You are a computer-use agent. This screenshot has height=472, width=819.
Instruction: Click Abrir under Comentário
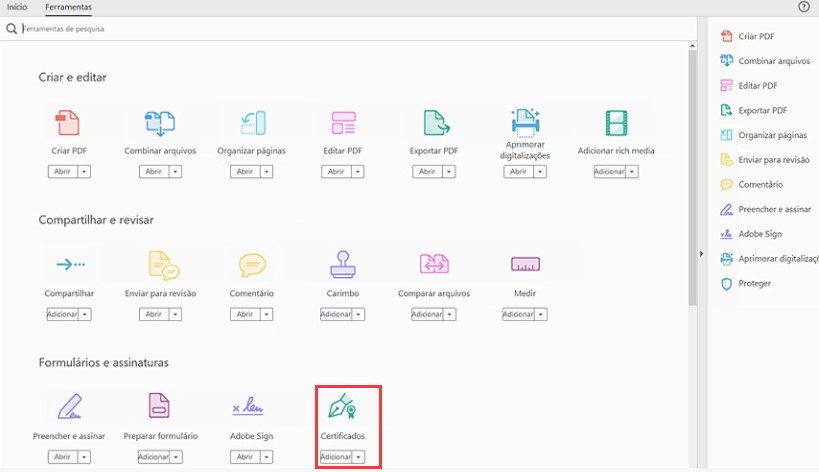click(x=245, y=314)
